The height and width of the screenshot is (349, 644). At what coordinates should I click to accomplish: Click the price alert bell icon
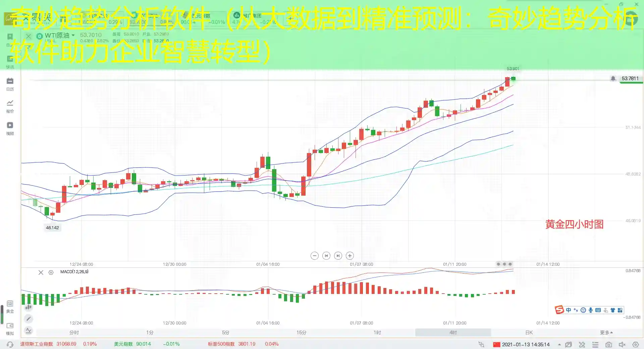[x=613, y=79]
